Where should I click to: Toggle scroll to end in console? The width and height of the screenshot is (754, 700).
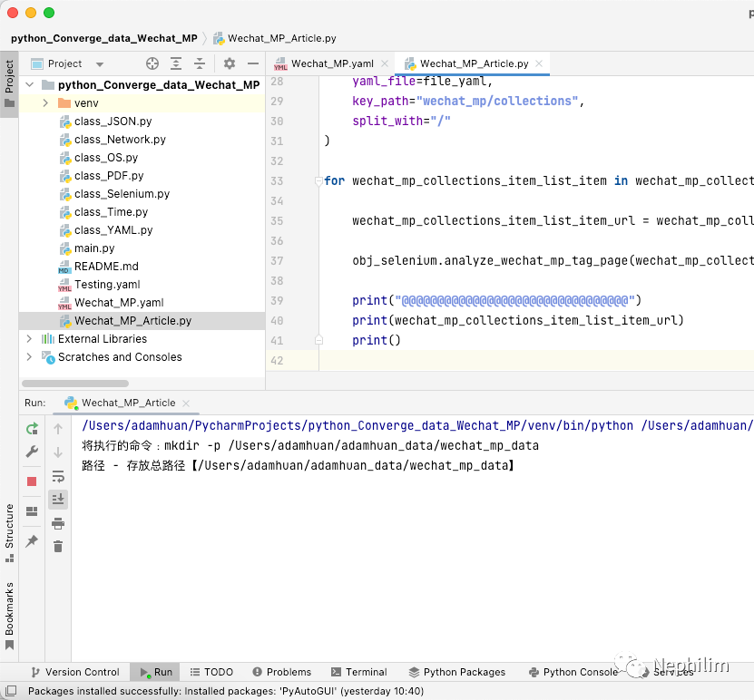tap(58, 499)
